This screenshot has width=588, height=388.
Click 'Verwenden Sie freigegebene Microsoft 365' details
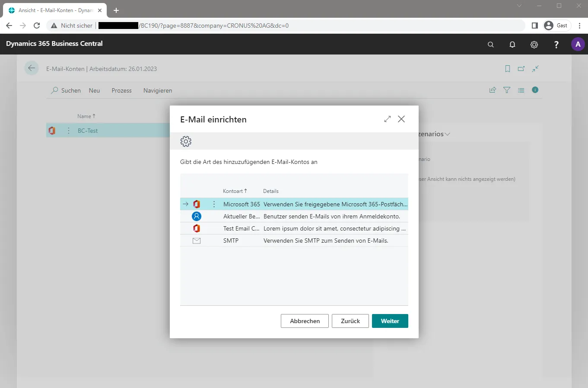click(x=336, y=204)
